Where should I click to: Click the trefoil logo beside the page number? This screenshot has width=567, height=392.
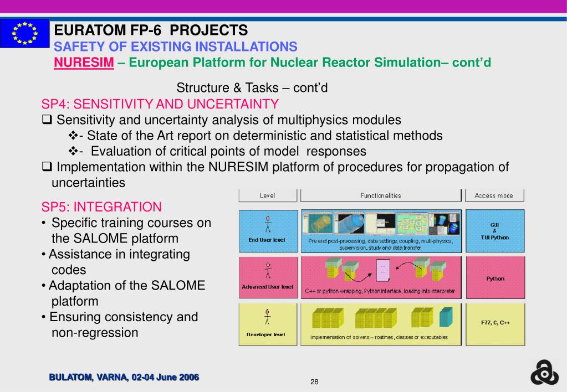point(544,373)
